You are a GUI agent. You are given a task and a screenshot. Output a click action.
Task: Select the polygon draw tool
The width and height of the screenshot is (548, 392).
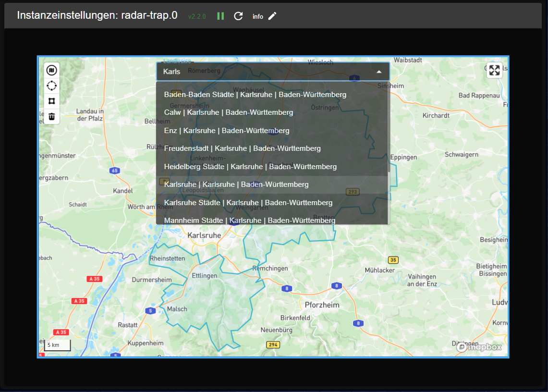click(52, 101)
